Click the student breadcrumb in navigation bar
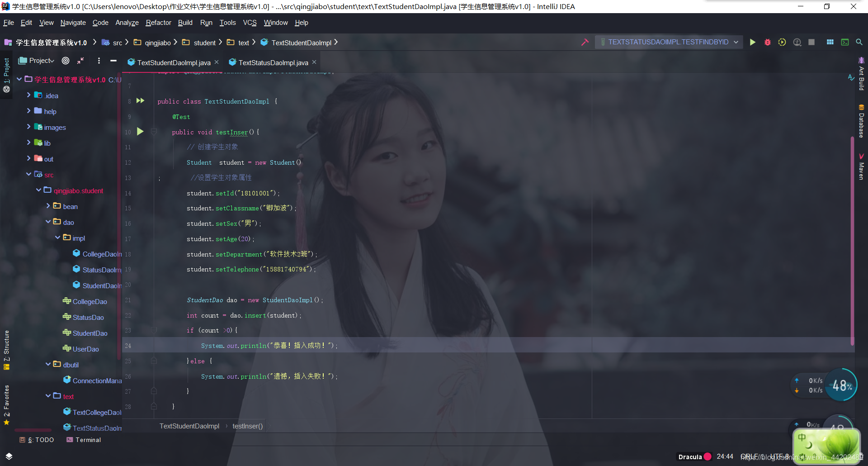 coord(199,43)
